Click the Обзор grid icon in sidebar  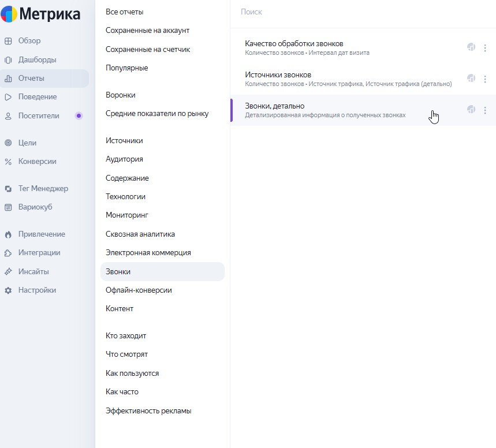8,41
